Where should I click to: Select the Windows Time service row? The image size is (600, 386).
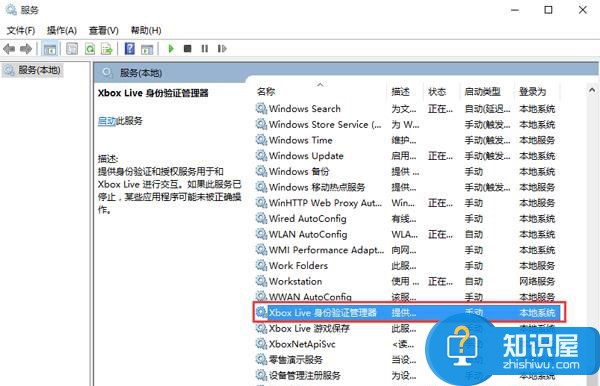(407, 140)
